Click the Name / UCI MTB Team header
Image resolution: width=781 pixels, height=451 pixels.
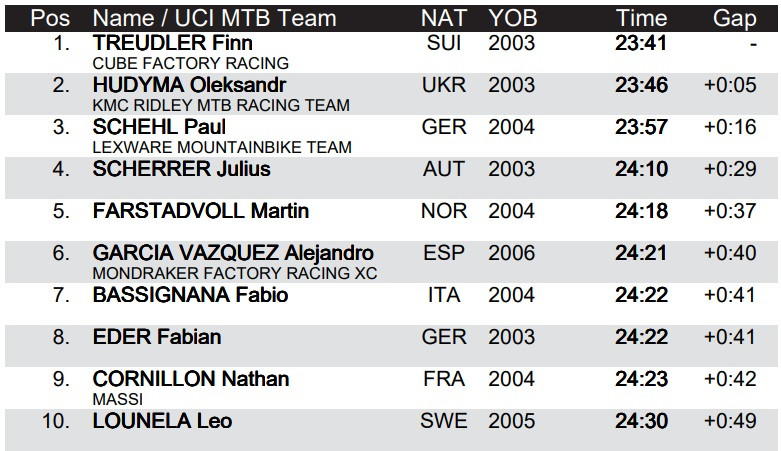click(x=217, y=18)
